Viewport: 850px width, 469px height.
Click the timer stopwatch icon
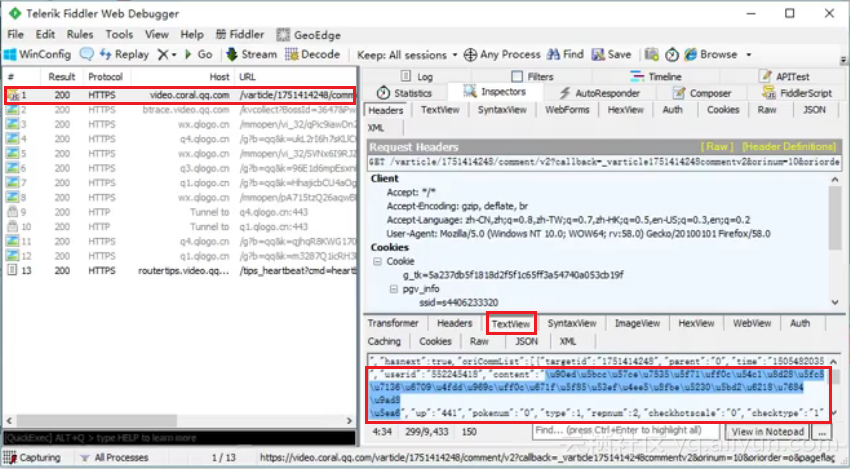[672, 54]
